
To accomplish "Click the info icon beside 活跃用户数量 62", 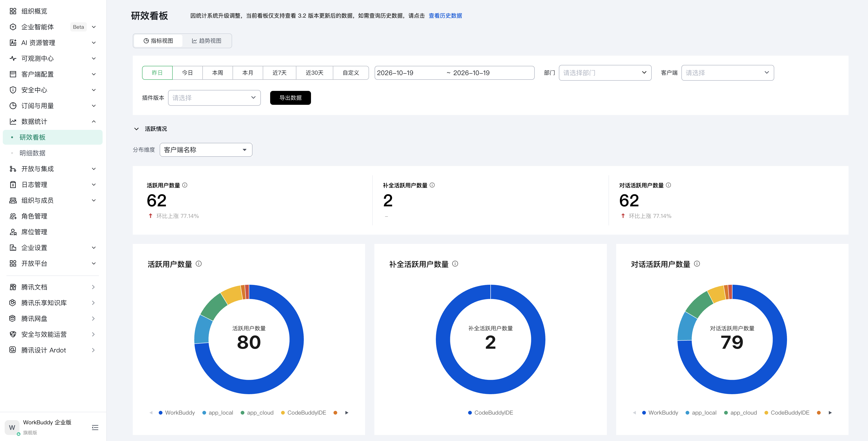I will (185, 185).
